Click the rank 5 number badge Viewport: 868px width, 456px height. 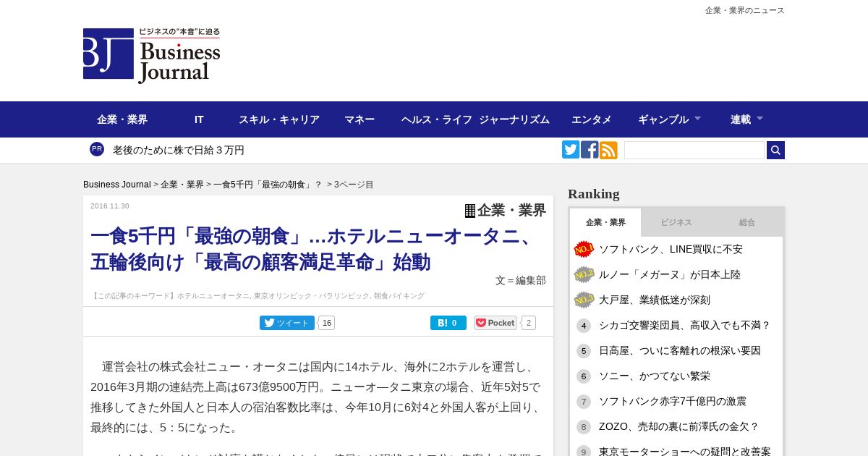click(584, 351)
